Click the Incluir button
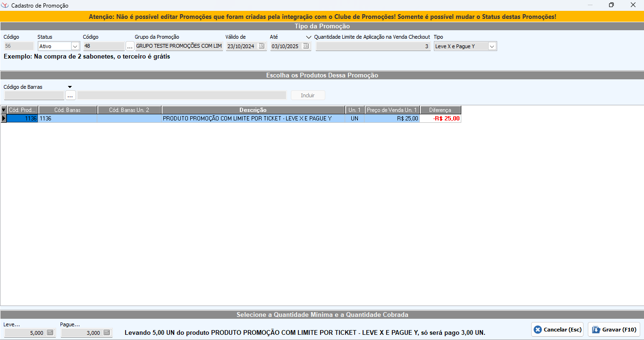644x340 pixels. (x=308, y=95)
